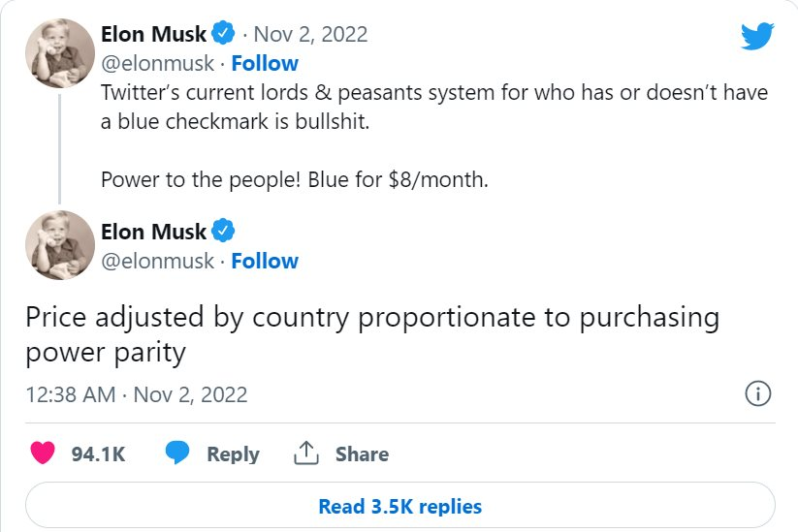Click Nov 2, 2022 date in header
Screen dimensions: 798x532
310,34
